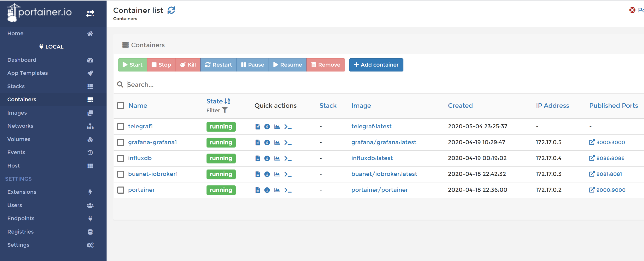Open stats chart icon for influxdb
This screenshot has height=261, width=644.
(277, 158)
